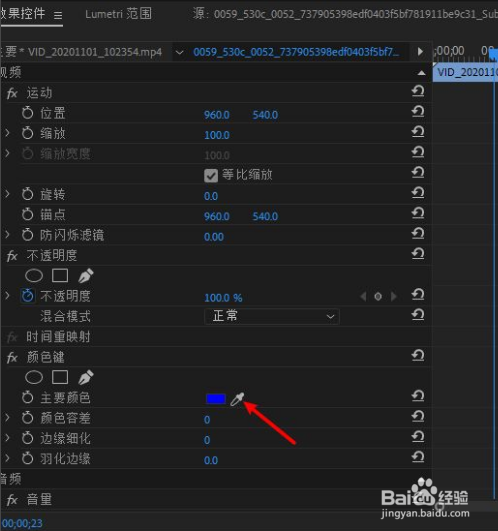The height and width of the screenshot is (531, 498).
Task: Reset the 等比缩放 parameter
Action: 418,173
